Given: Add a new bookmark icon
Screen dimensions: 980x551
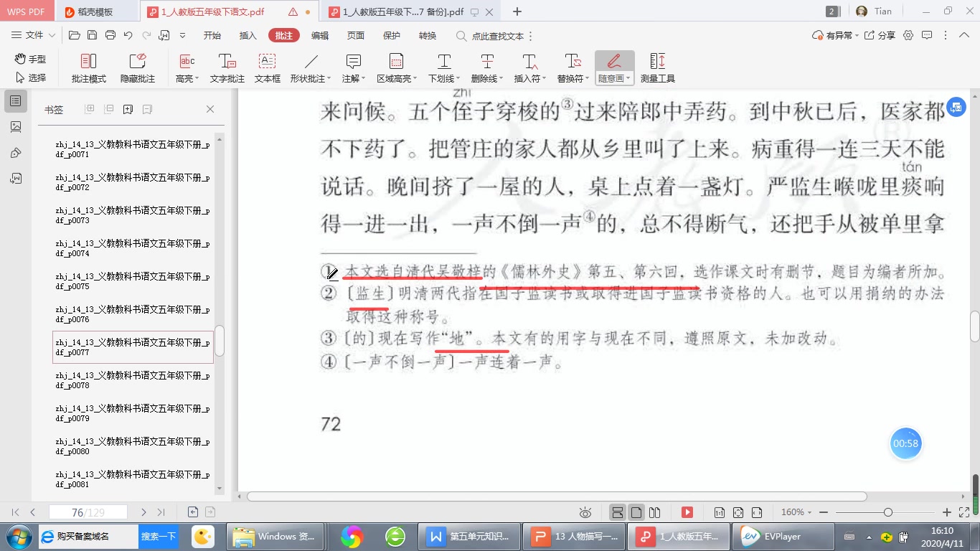Looking at the screenshot, I should coord(128,109).
